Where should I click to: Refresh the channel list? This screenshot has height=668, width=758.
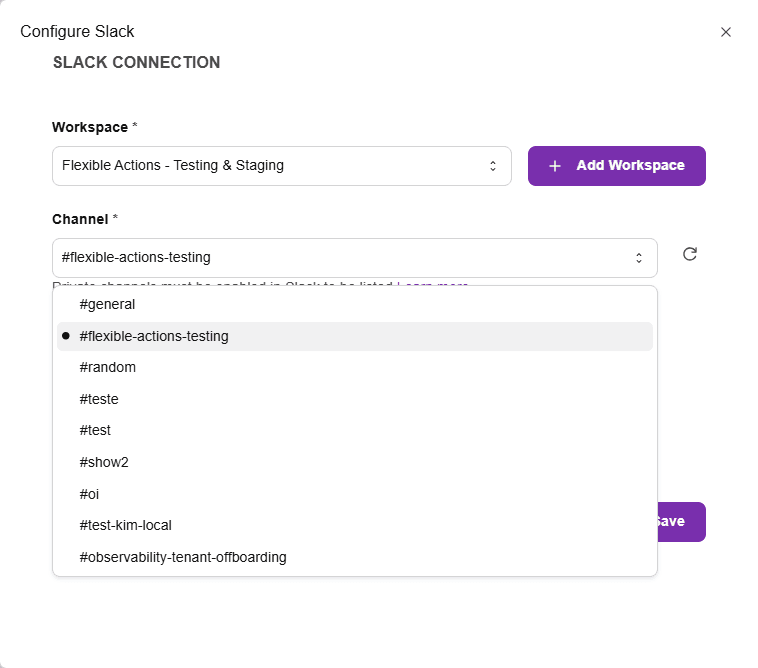click(689, 254)
